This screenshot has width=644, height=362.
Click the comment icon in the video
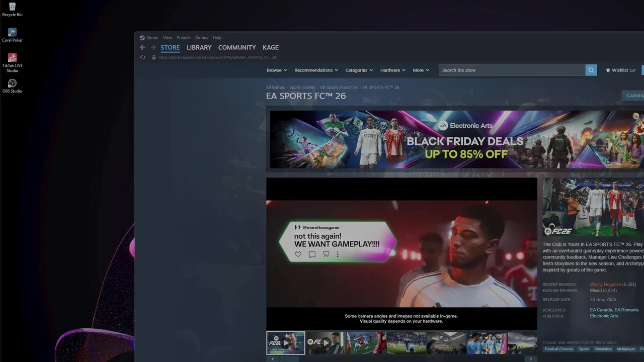[312, 254]
